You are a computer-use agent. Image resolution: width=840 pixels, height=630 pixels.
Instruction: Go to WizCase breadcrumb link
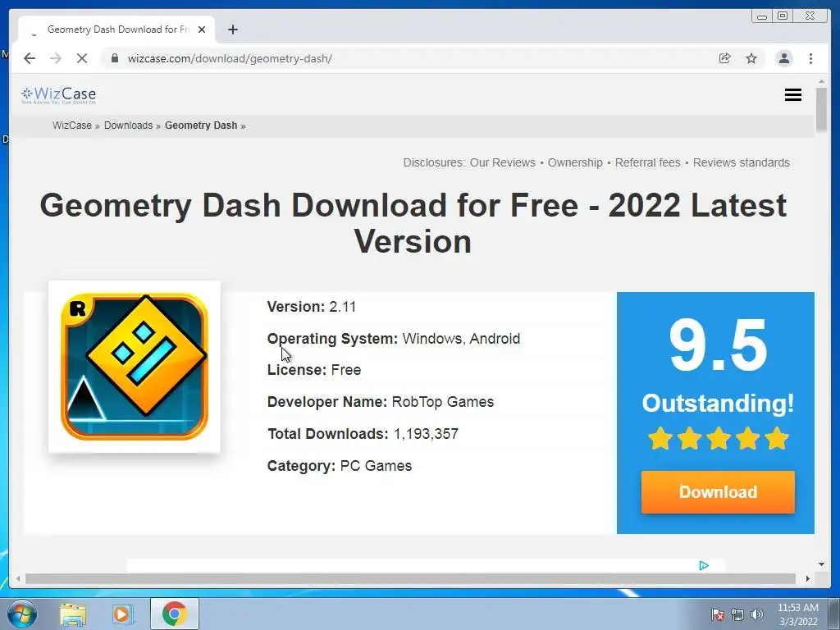(72, 126)
